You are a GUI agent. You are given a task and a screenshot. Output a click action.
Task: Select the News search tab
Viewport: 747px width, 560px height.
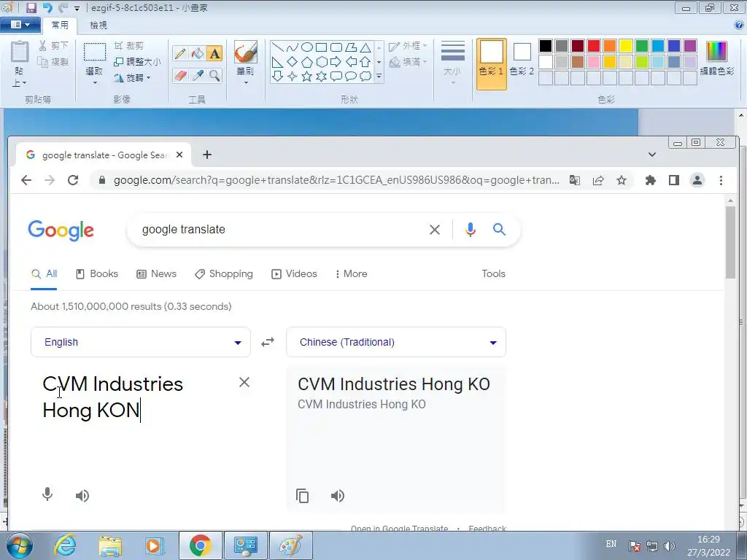click(x=157, y=274)
